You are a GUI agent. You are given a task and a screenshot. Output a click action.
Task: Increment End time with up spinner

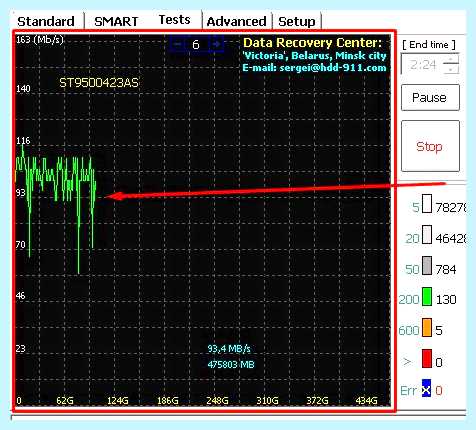click(x=452, y=59)
